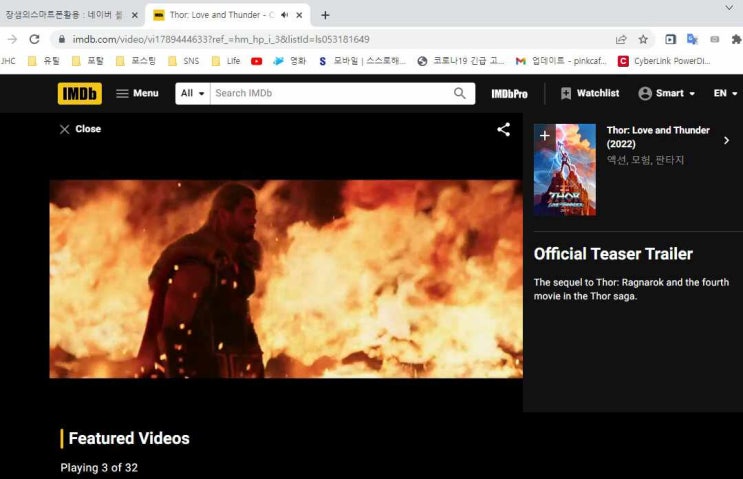Bookmark this page with the star icon

pos(643,39)
